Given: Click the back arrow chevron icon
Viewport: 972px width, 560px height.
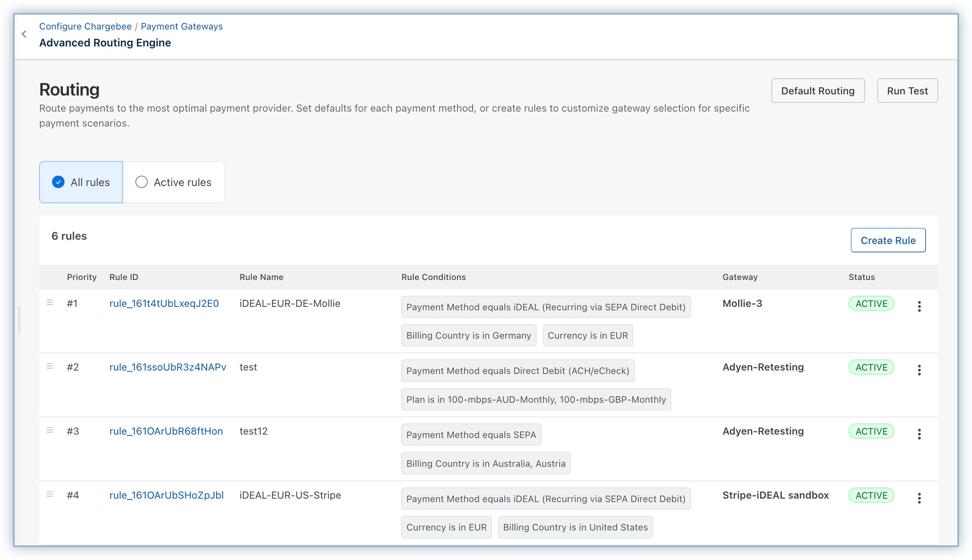Looking at the screenshot, I should pos(24,34).
